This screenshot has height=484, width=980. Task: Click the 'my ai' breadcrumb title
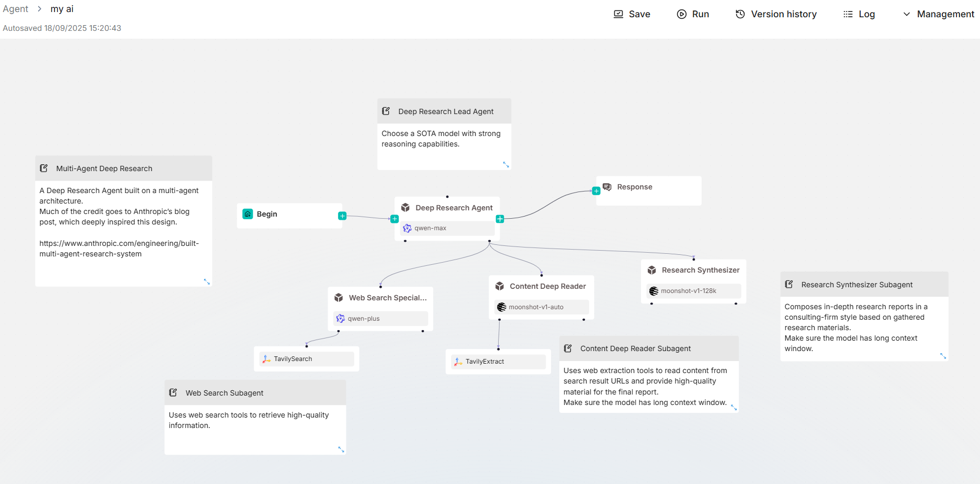[62, 9]
